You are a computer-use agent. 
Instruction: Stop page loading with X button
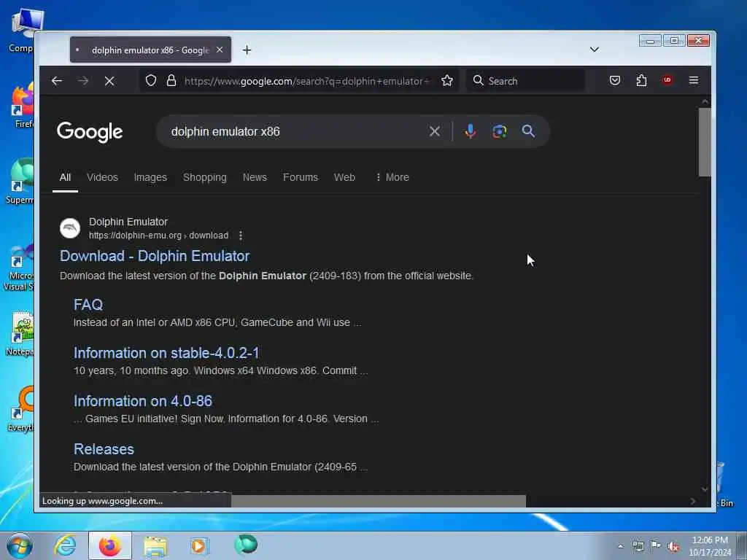pos(109,81)
